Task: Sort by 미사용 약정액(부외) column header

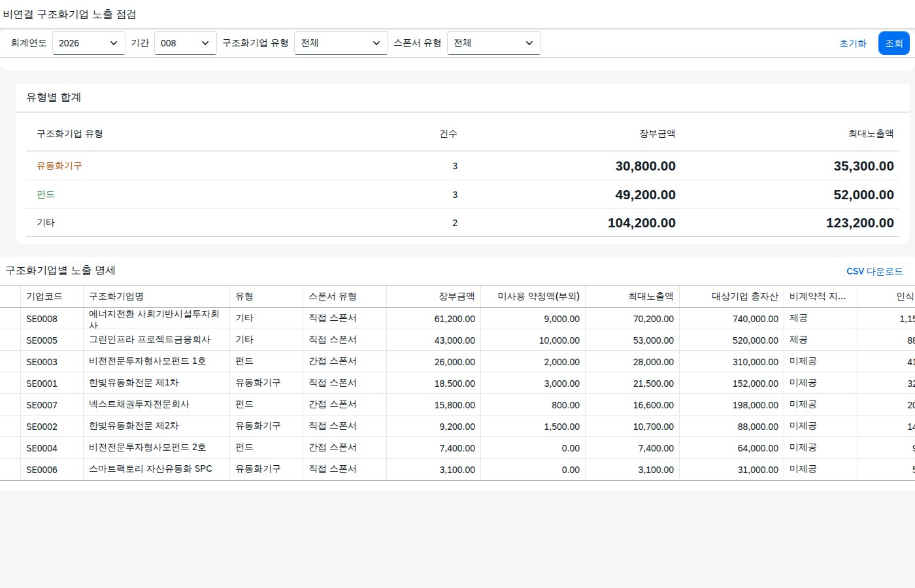Action: pos(533,297)
